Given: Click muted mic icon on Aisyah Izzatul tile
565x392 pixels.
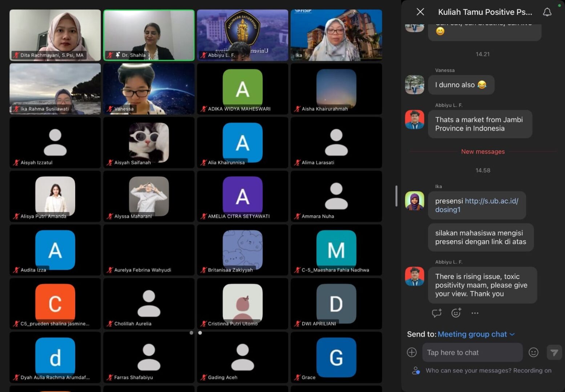Looking at the screenshot, I should [16, 163].
